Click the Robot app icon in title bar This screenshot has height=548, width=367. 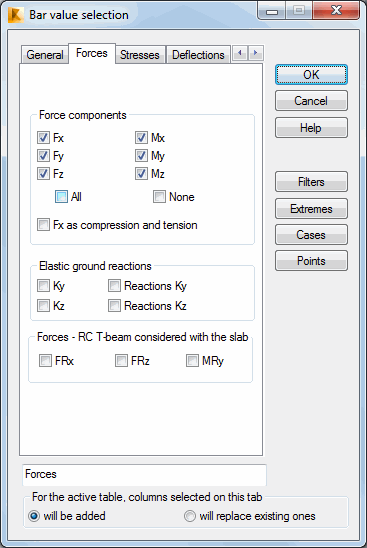coord(16,15)
